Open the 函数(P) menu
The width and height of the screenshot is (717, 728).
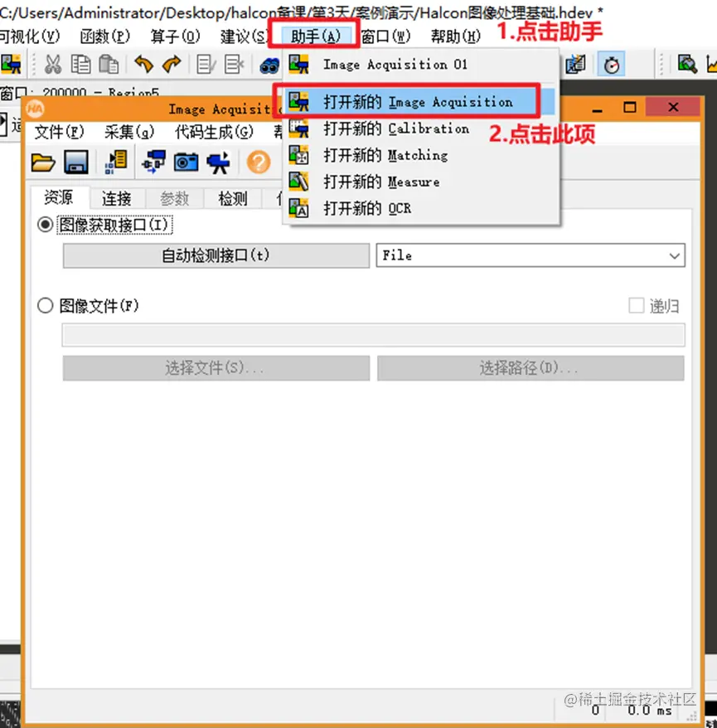(105, 36)
